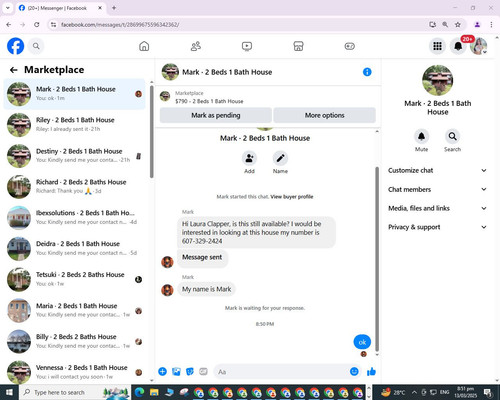500x400 pixels.
Task: Mute the conversation bell icon
Action: (x=421, y=136)
